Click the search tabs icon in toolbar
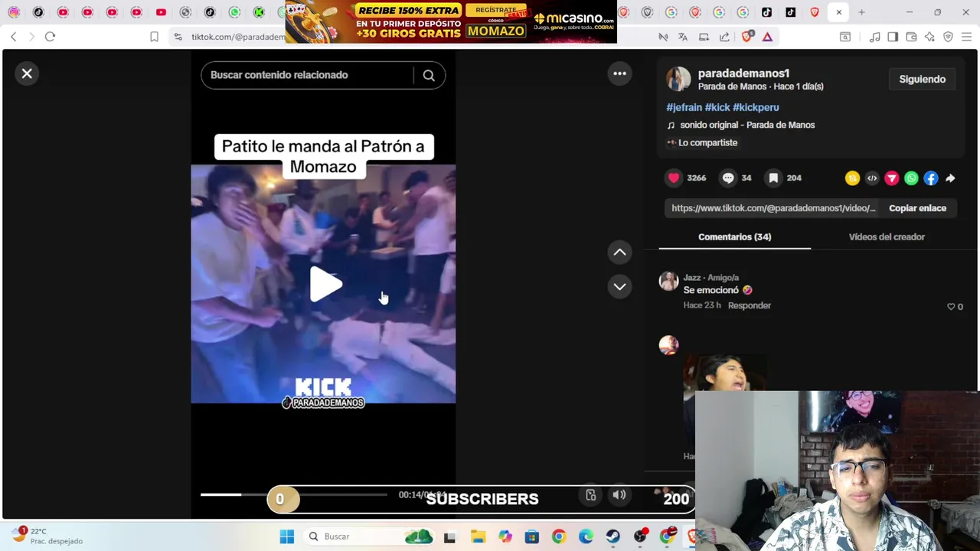 (845, 37)
